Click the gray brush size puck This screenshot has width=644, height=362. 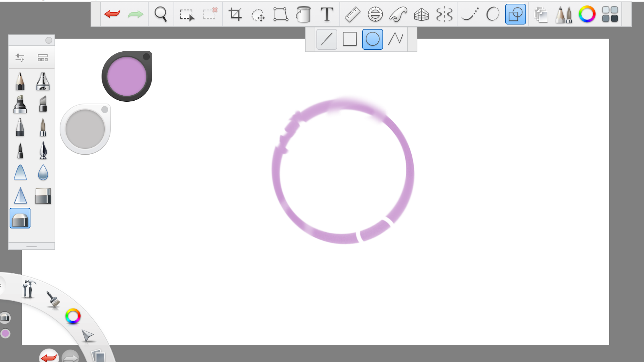[x=85, y=129]
